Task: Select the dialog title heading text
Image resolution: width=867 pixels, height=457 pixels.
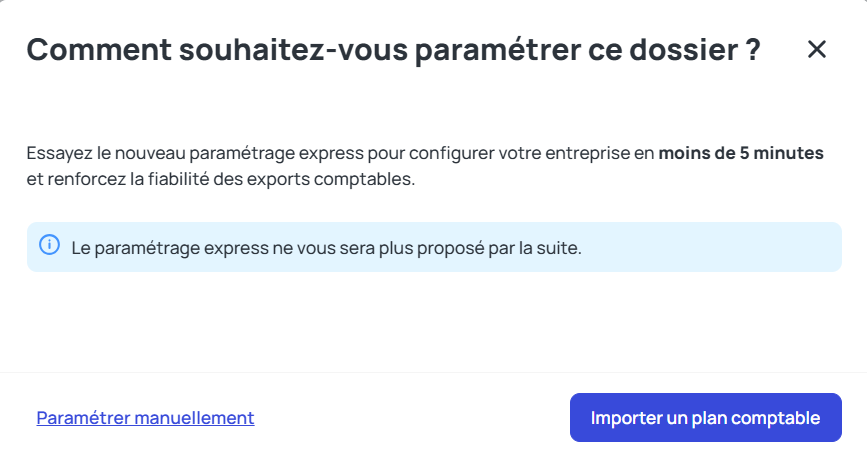Action: [394, 50]
